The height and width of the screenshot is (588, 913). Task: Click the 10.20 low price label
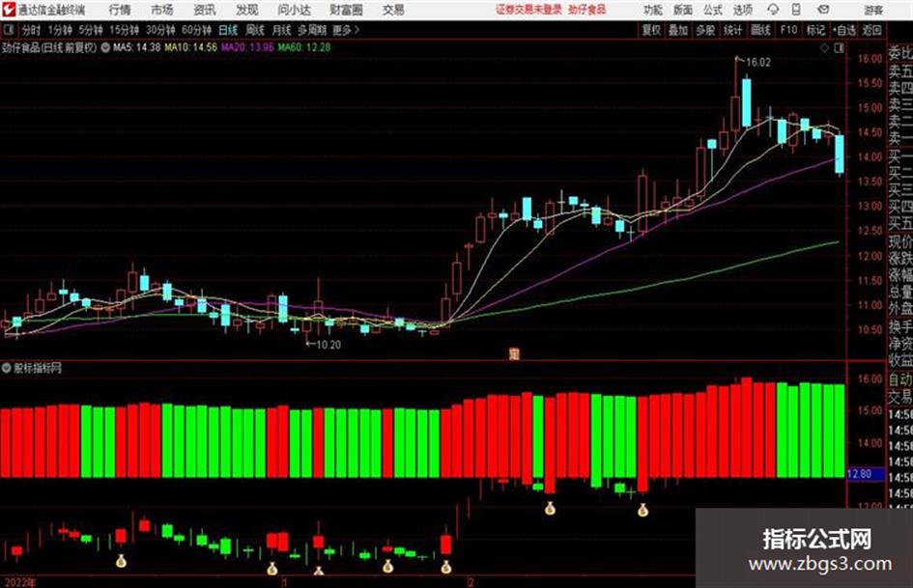click(x=328, y=345)
